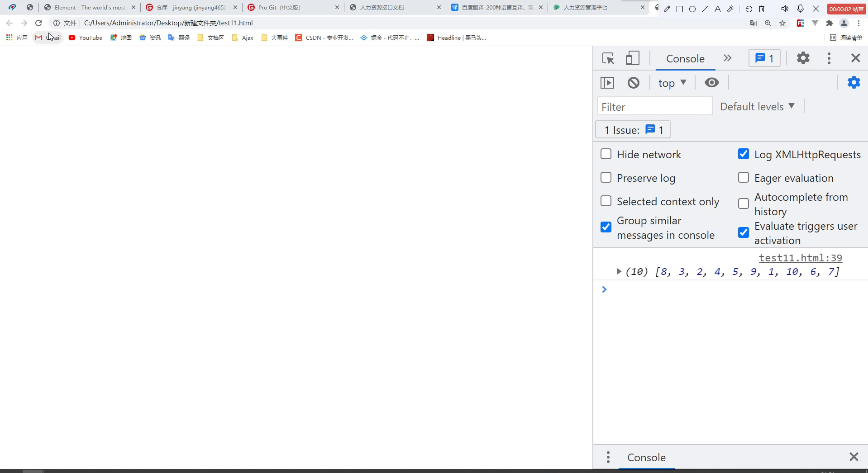Open the extensions puzzle icon
Image resolution: width=868 pixels, height=473 pixels.
829,23
